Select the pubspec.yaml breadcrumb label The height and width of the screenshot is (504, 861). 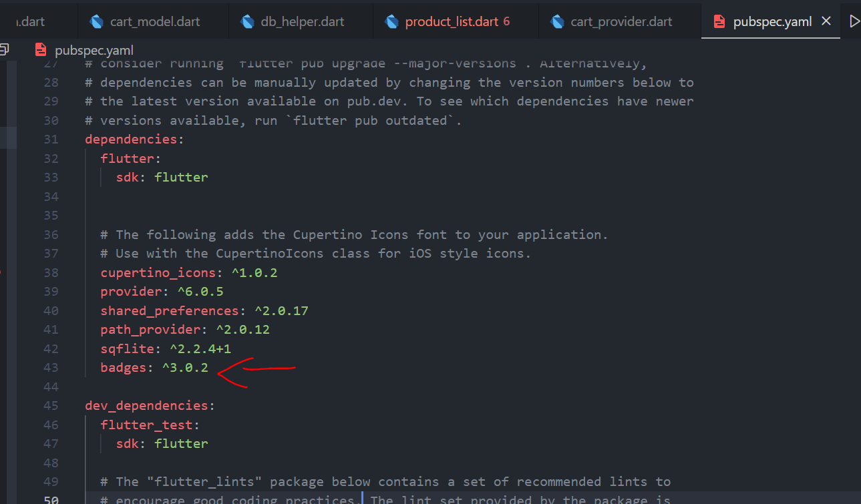tap(94, 50)
